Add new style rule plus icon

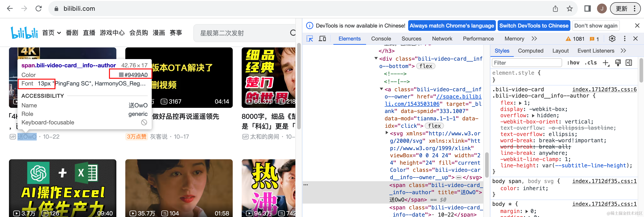606,63
